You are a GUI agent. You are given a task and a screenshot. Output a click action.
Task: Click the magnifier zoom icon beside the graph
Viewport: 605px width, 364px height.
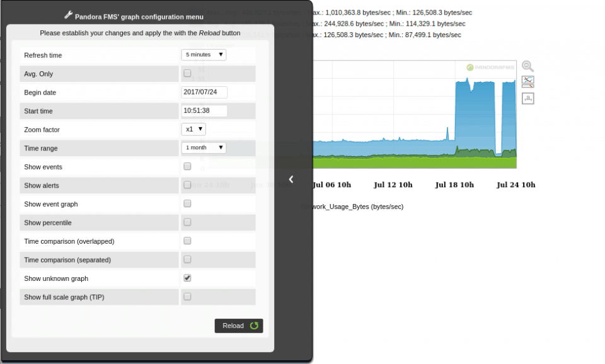(x=528, y=66)
